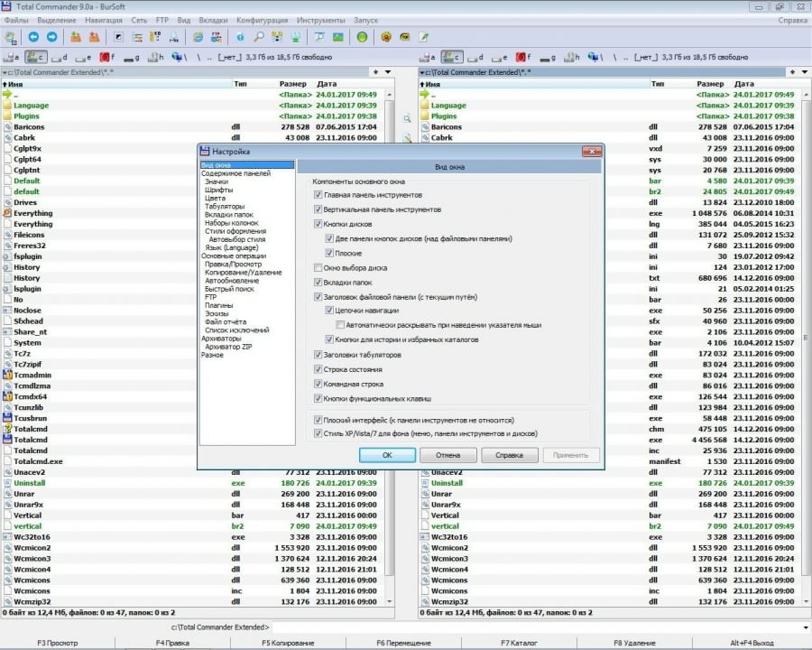This screenshot has width=812, height=650.
Task: Click the green circle toolbar icon
Action: tap(362, 37)
